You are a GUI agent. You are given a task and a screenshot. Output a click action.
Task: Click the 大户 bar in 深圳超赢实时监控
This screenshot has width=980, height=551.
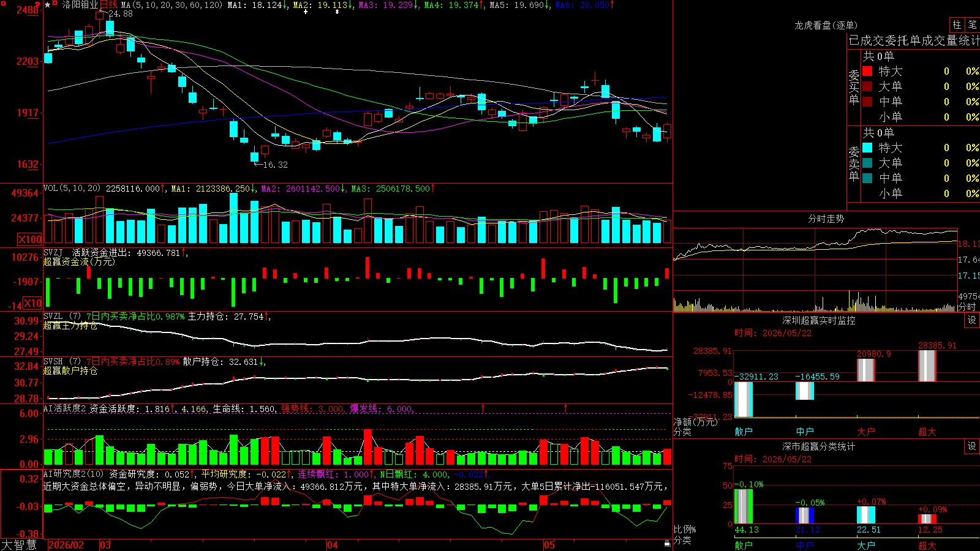click(865, 370)
